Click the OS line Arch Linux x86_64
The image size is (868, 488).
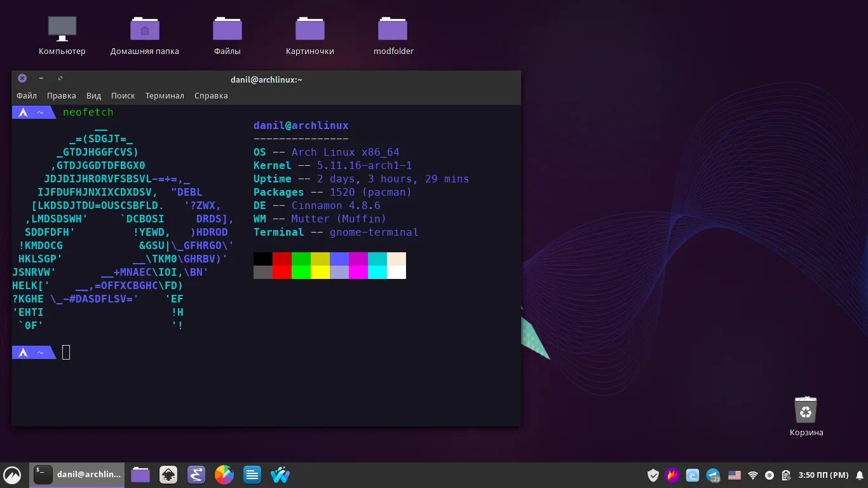(x=327, y=152)
